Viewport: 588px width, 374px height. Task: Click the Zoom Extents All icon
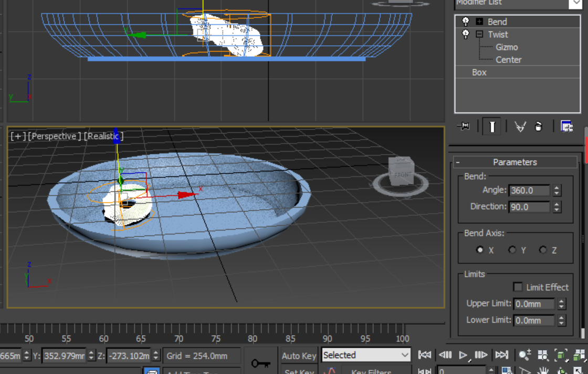pos(579,355)
